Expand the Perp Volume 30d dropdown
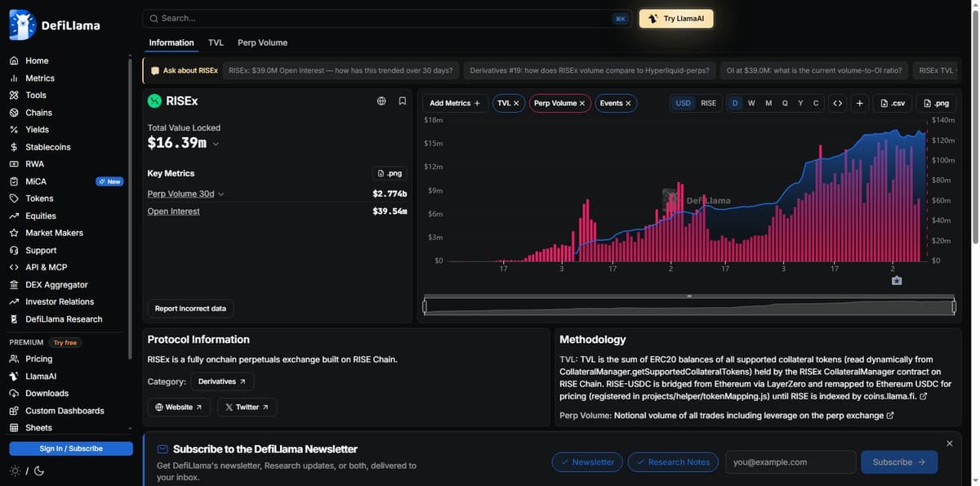 coord(186,194)
